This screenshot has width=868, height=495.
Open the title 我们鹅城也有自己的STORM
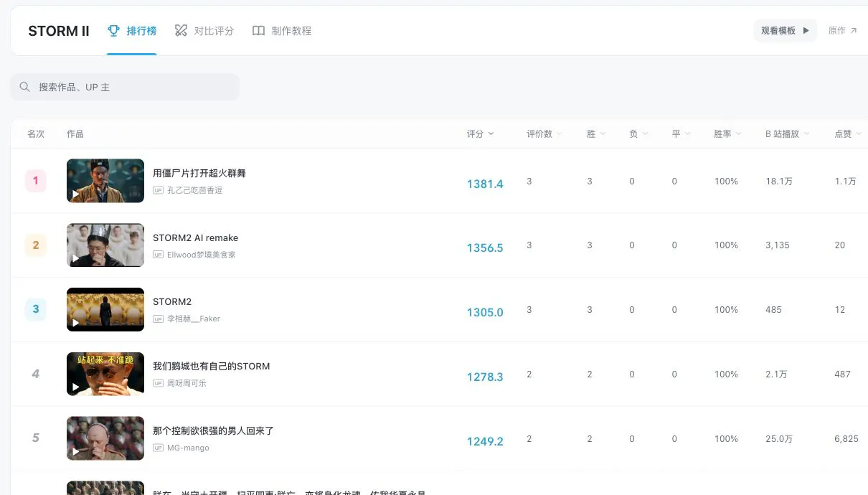(212, 366)
